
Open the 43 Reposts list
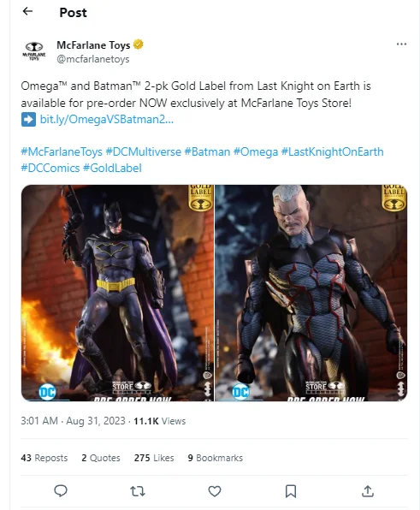coord(44,458)
